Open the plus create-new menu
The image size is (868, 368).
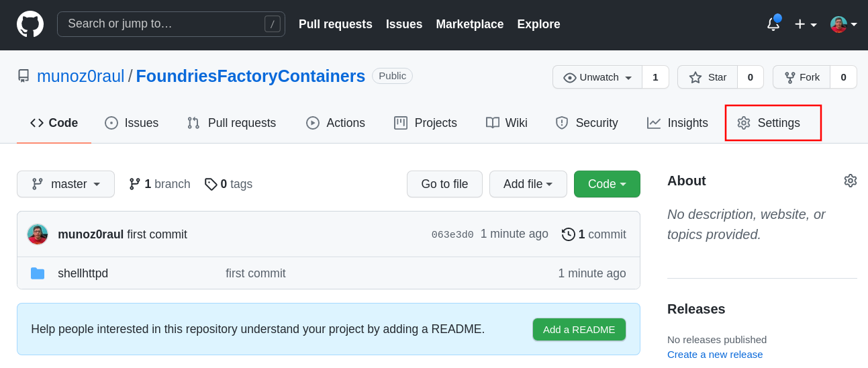(x=805, y=24)
